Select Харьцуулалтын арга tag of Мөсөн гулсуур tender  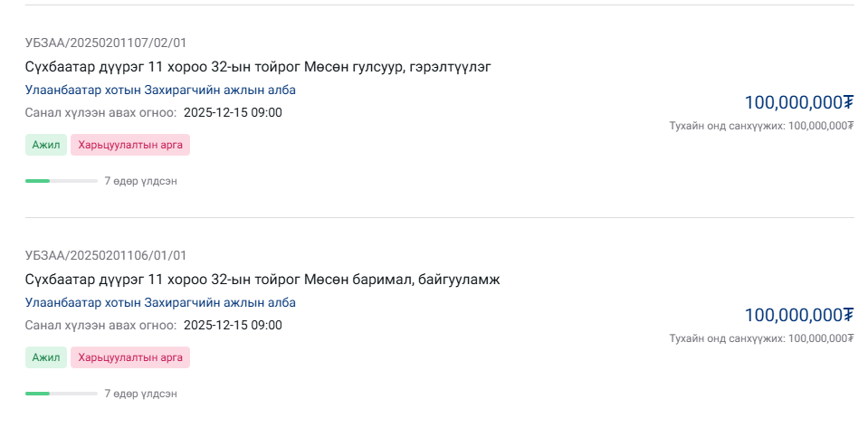point(130,145)
